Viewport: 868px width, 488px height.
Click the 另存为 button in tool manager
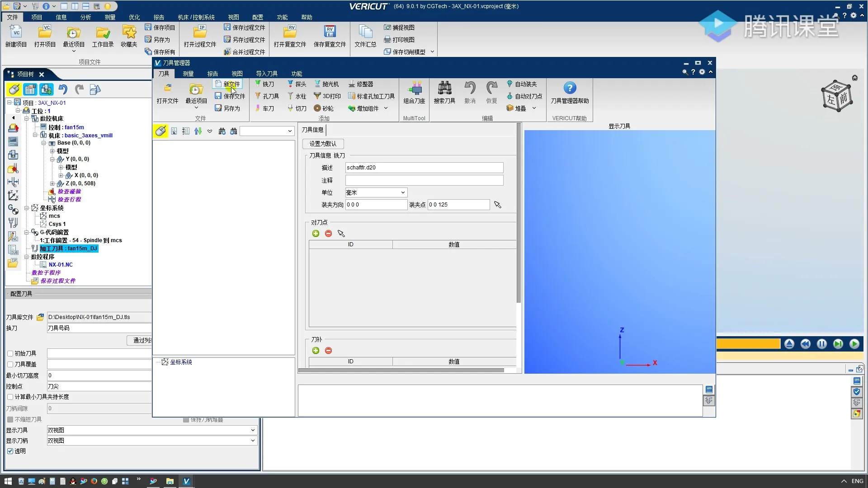(227, 108)
